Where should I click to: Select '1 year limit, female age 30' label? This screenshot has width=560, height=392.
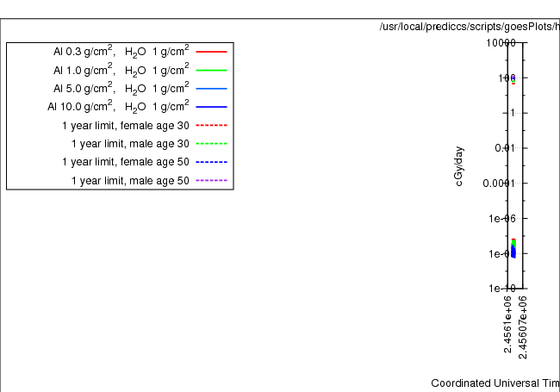(x=125, y=125)
